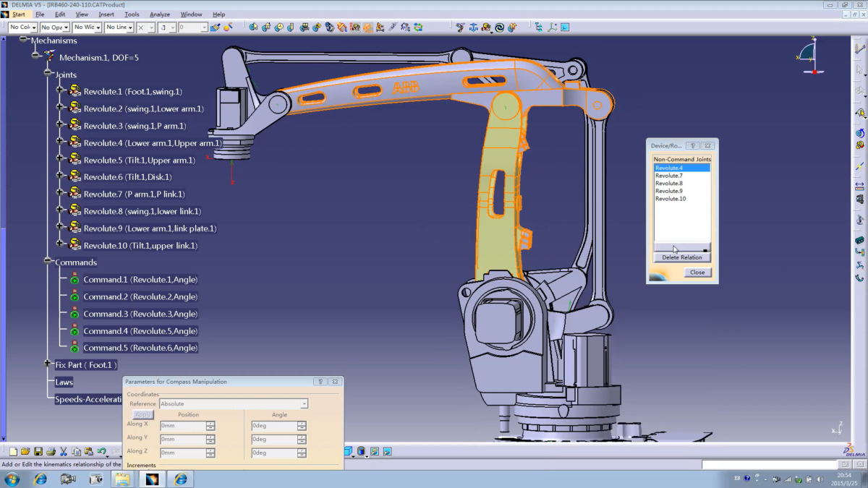Click the shaded cylinder render style icon
This screenshot has width=868, height=488.
coord(362,452)
